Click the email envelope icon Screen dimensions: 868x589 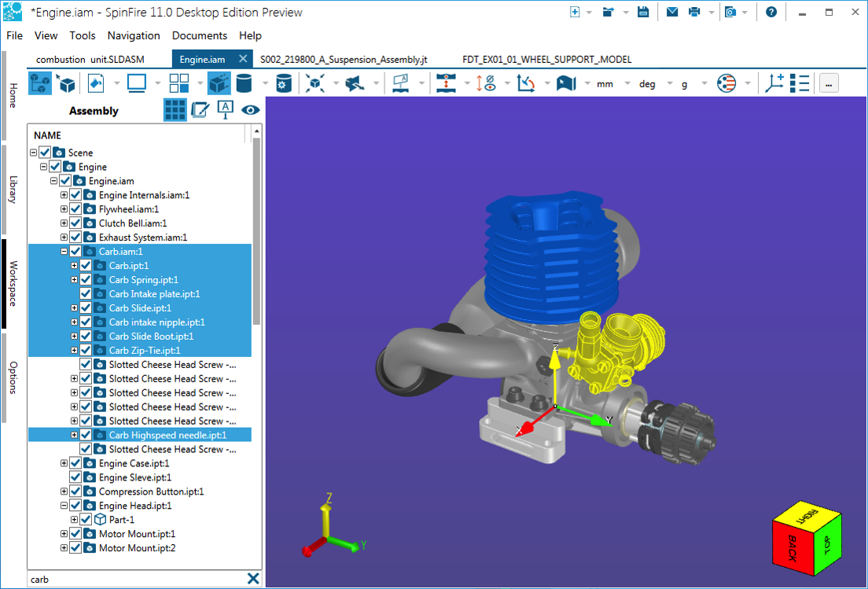(672, 12)
